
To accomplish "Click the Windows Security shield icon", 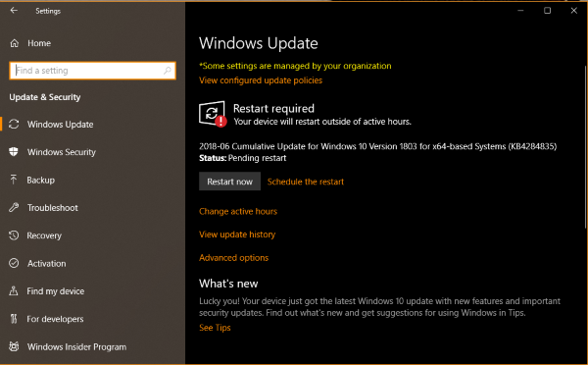I will tap(14, 152).
